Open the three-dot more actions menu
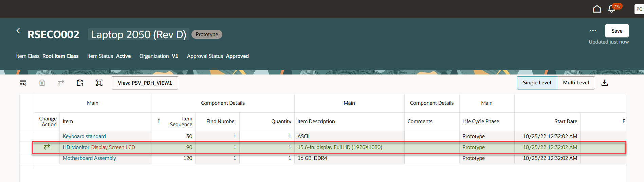The image size is (644, 182). pyautogui.click(x=593, y=31)
